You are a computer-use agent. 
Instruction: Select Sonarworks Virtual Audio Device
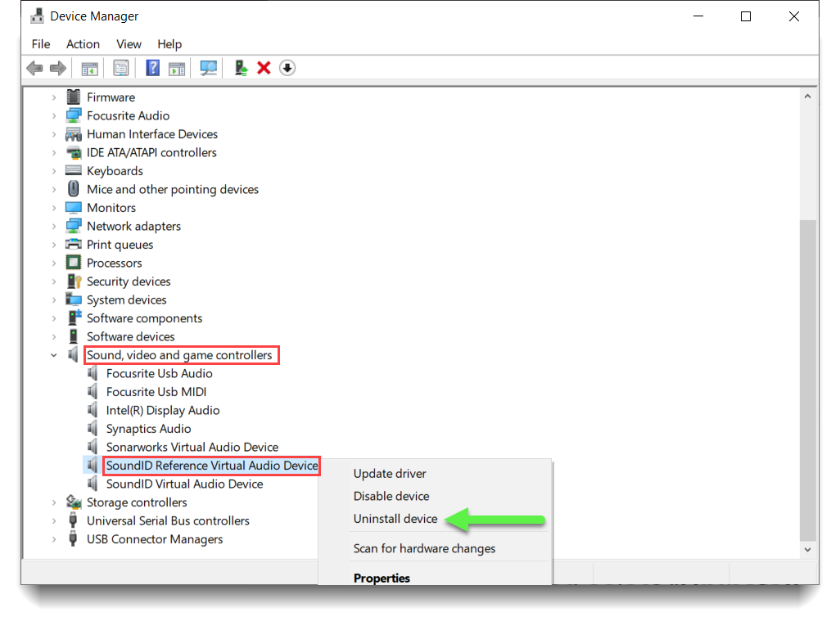click(x=192, y=447)
